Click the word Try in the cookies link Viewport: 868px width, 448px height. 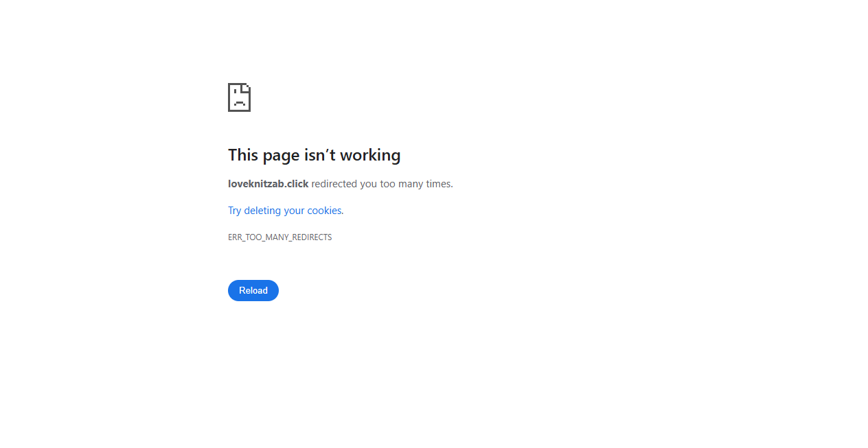(235, 211)
